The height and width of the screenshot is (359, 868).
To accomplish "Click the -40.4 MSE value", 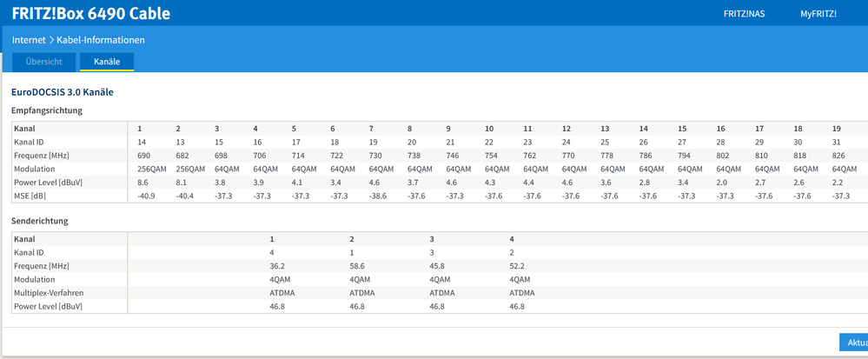I will point(185,196).
